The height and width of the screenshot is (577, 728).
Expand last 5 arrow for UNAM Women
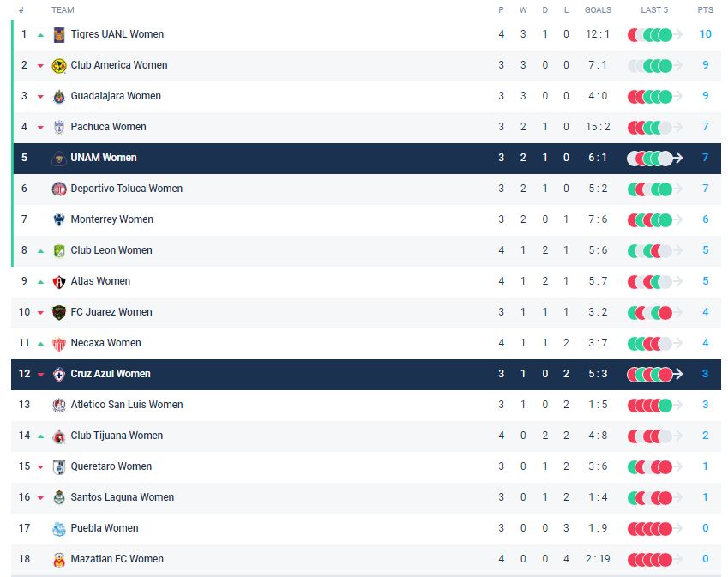(x=677, y=158)
